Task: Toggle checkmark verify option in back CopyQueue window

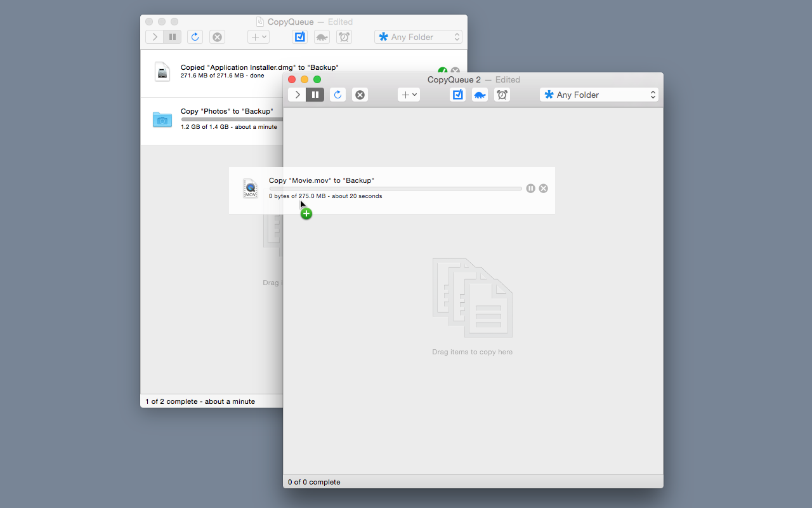Action: coord(300,37)
